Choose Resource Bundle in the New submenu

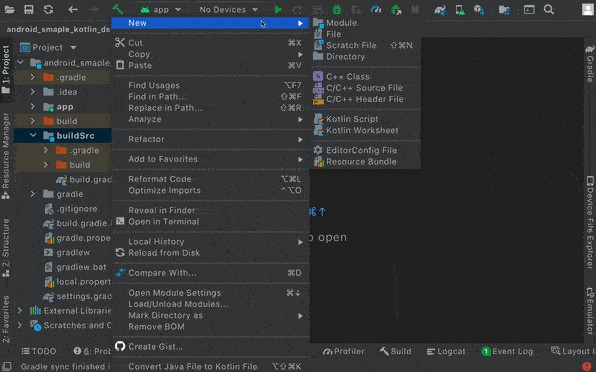pos(365,161)
